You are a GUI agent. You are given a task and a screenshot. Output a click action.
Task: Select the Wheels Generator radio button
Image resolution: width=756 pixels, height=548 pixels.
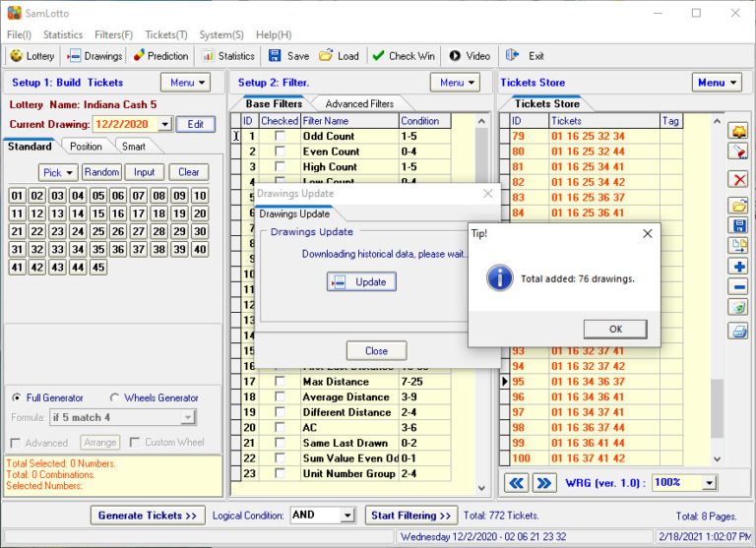point(114,397)
